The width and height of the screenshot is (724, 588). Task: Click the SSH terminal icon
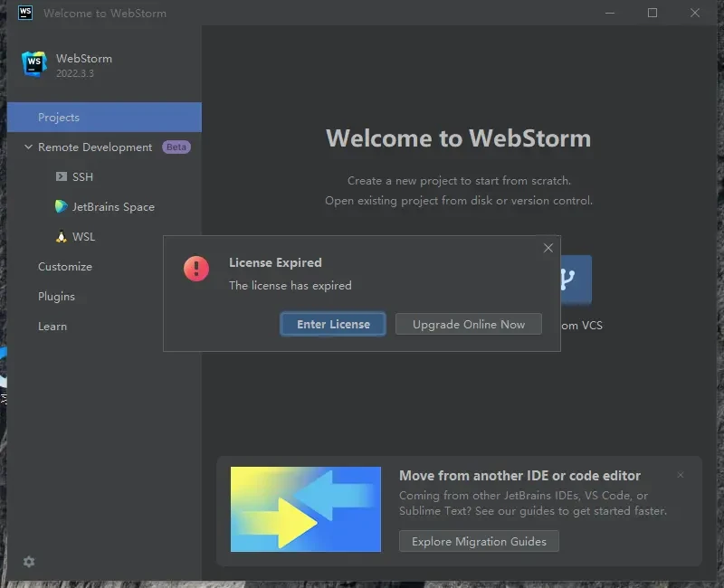click(x=61, y=177)
